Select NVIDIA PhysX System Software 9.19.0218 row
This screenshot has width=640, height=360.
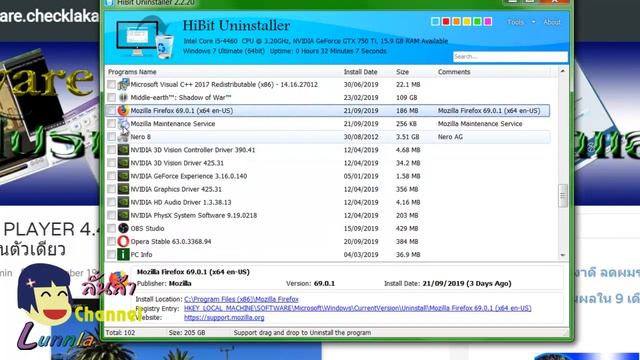194,215
